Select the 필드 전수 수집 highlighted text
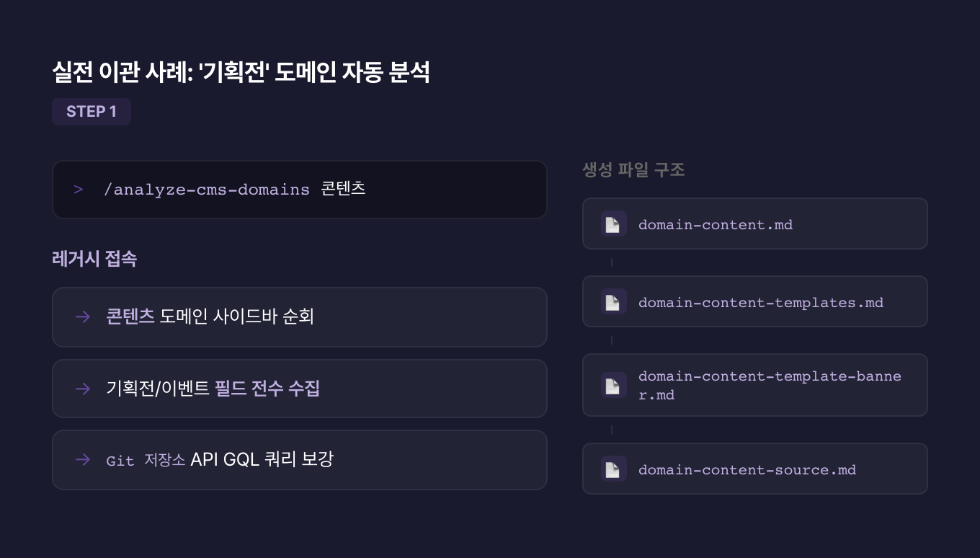This screenshot has width=980, height=558. (x=267, y=389)
